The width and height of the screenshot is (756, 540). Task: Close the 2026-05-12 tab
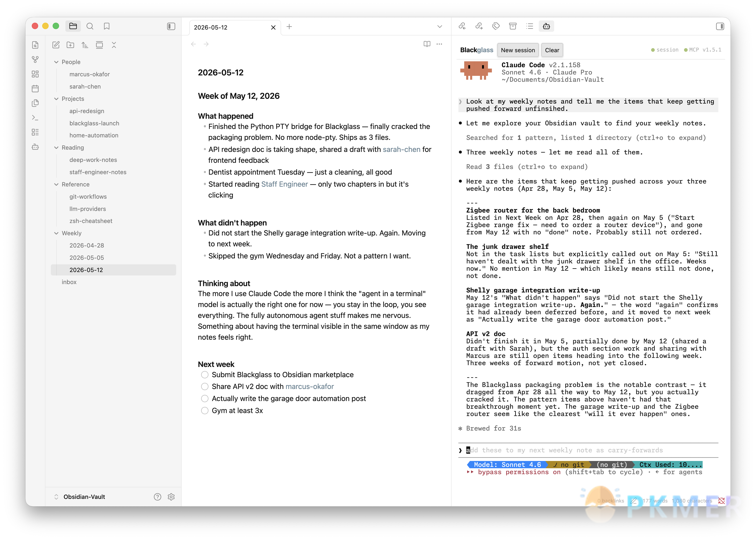273,28
